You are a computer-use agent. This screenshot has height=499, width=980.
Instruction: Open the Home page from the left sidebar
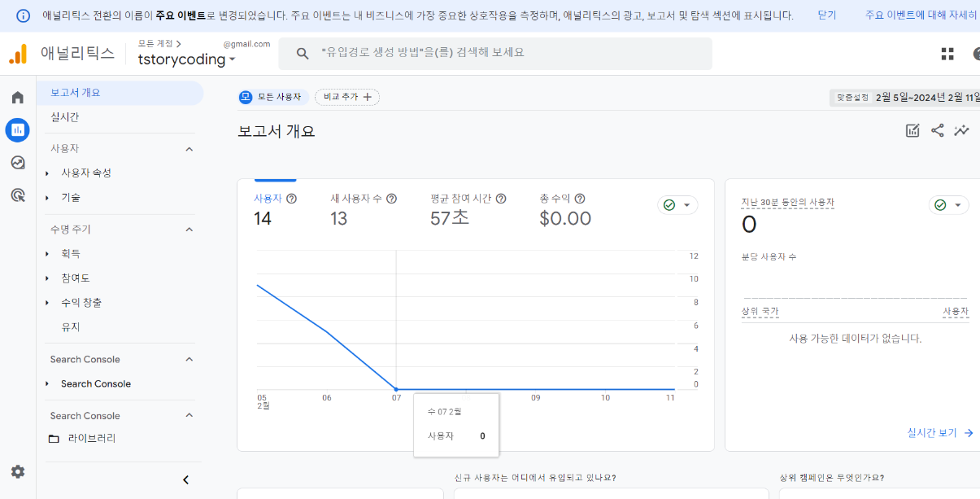[x=17, y=96]
